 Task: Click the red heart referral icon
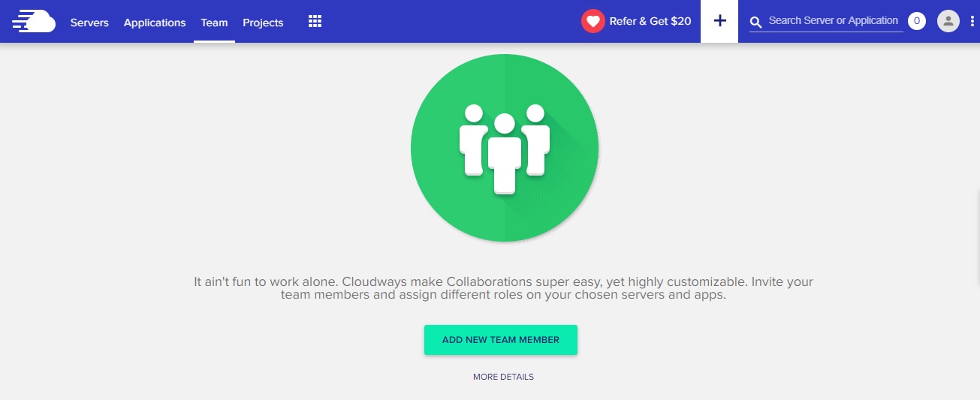click(593, 21)
